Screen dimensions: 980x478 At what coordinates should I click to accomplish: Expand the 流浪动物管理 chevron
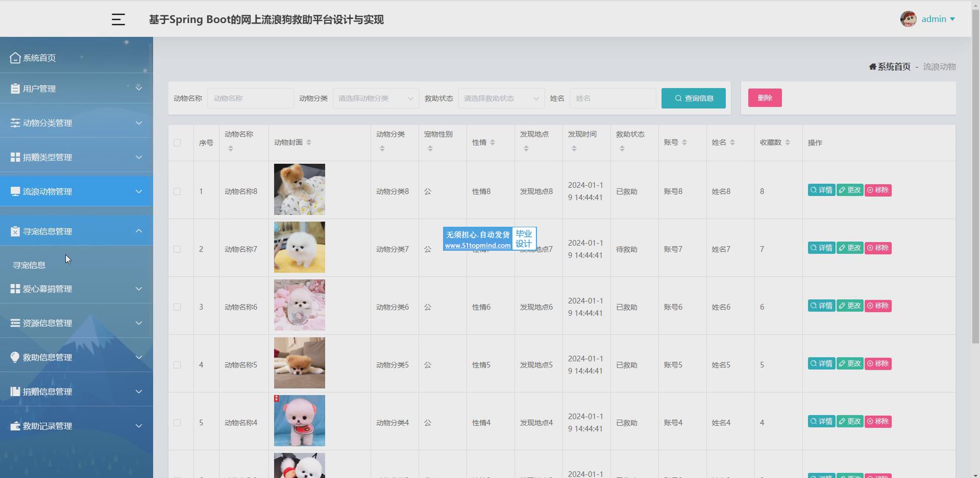[x=139, y=191]
